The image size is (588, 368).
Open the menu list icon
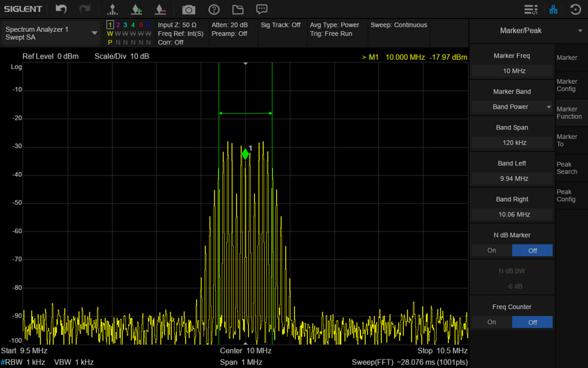click(x=531, y=9)
